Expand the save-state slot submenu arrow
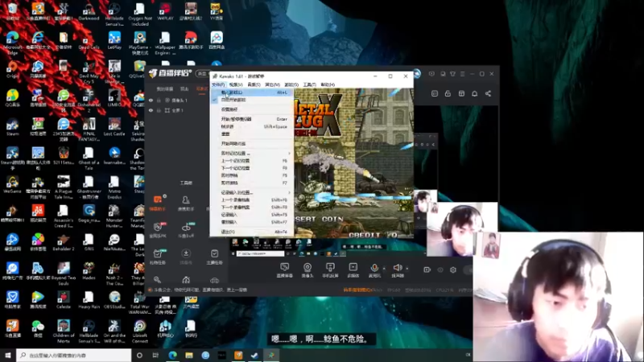The height and width of the screenshot is (362, 644). (x=289, y=153)
